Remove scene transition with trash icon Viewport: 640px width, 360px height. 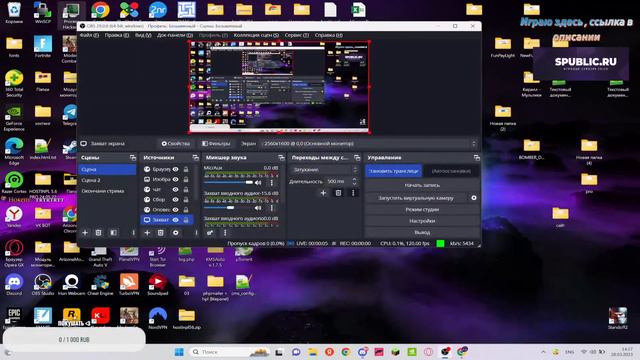coord(338,193)
